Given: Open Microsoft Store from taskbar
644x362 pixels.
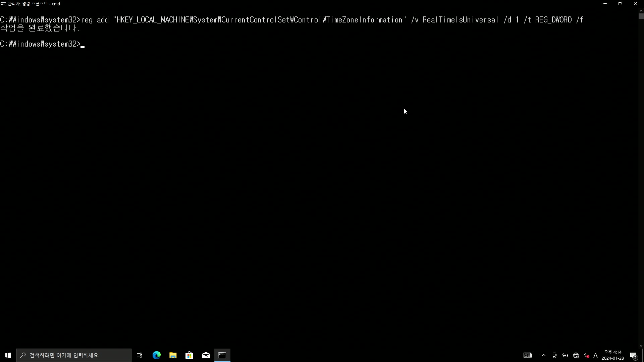Looking at the screenshot, I should pos(189,355).
